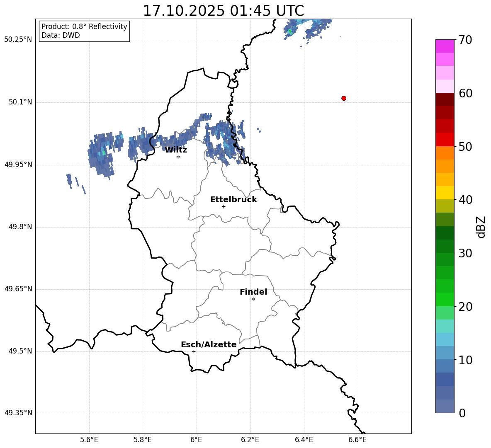Click the 6.6°E longitude label

[x=357, y=440]
